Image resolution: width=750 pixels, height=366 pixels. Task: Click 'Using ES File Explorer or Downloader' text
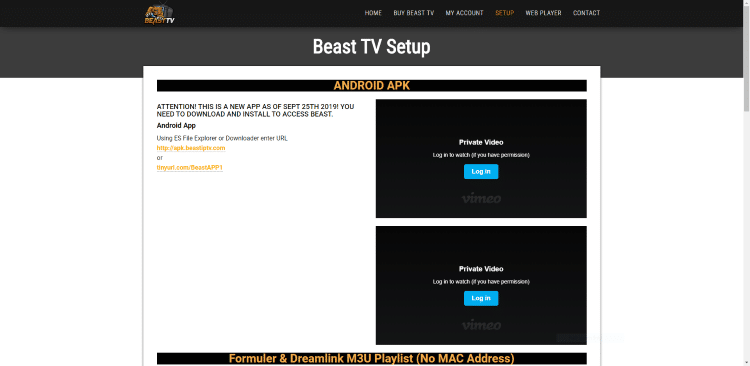click(x=222, y=138)
